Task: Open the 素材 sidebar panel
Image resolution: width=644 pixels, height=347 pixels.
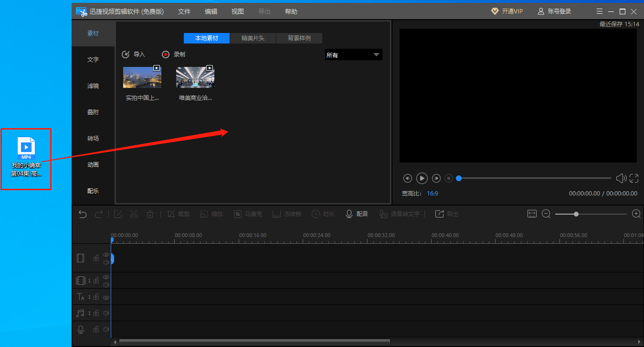Action: click(93, 33)
